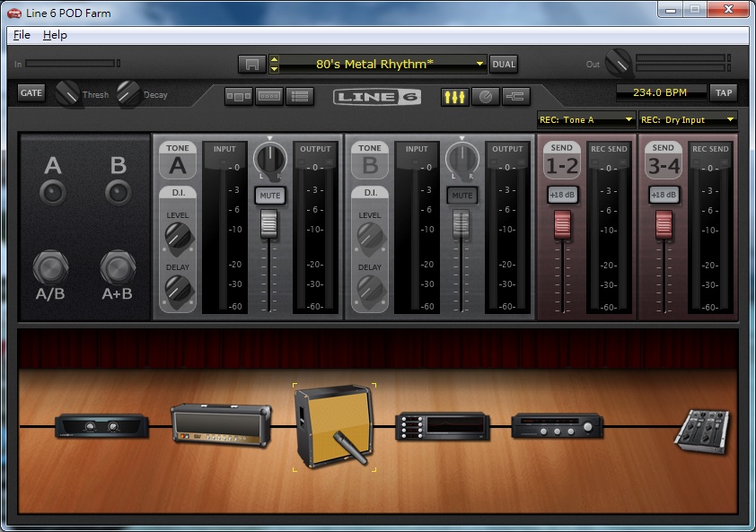Click the gate Decay knob
This screenshot has height=532, width=756.
pos(128,93)
